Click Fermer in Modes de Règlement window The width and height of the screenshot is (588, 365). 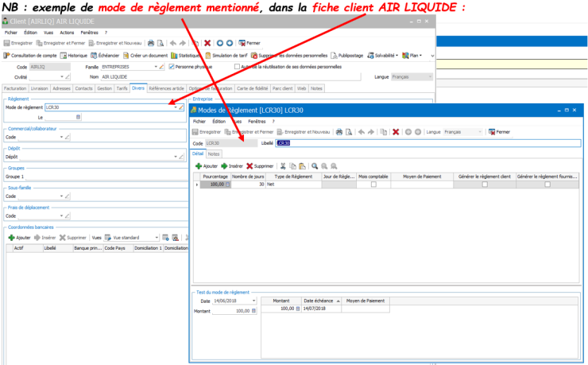click(499, 132)
